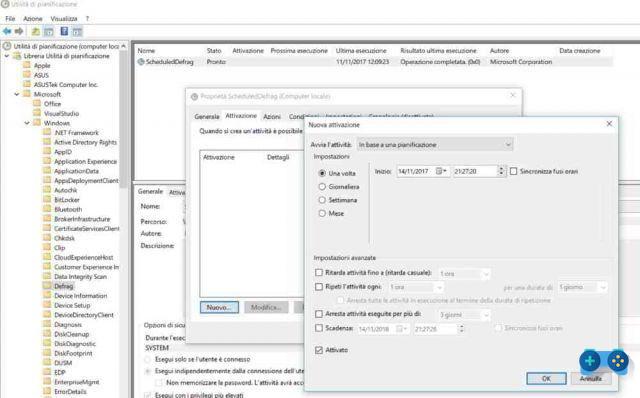This screenshot has width=640, height=398.
Task: Select the Settimana radio button
Action: 322,200
